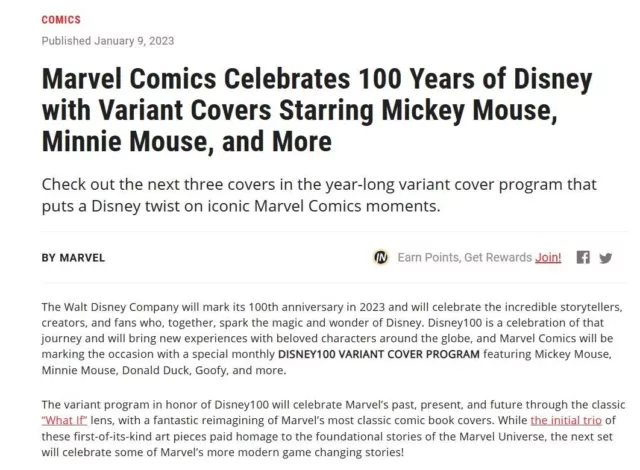The image size is (640, 470).
Task: Click the "Earn Points, Get Rewards" text
Action: (x=464, y=257)
